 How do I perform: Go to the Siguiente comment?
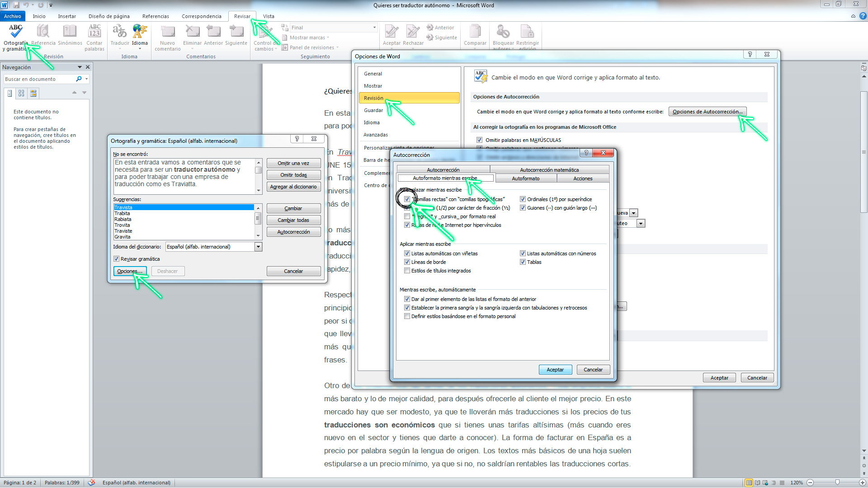click(236, 35)
